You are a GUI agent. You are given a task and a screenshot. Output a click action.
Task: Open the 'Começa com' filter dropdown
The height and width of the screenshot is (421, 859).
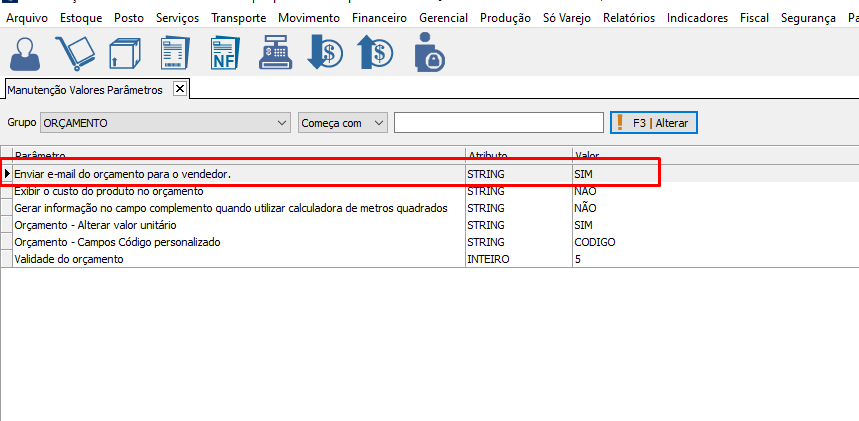click(378, 123)
